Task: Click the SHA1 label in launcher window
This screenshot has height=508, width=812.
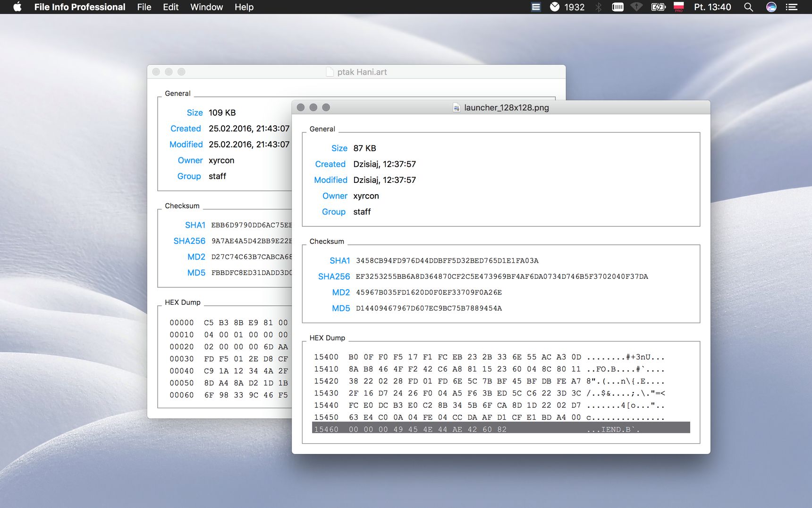Action: tap(340, 261)
